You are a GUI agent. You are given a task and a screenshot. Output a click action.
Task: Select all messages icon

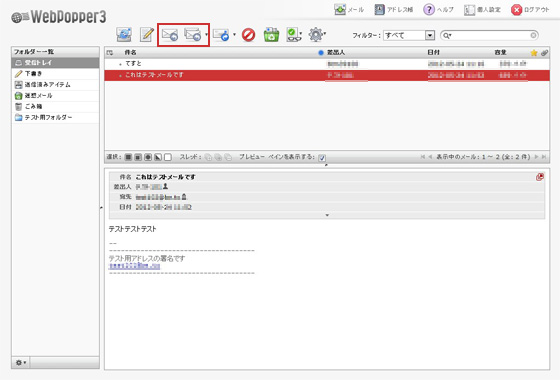click(x=128, y=157)
